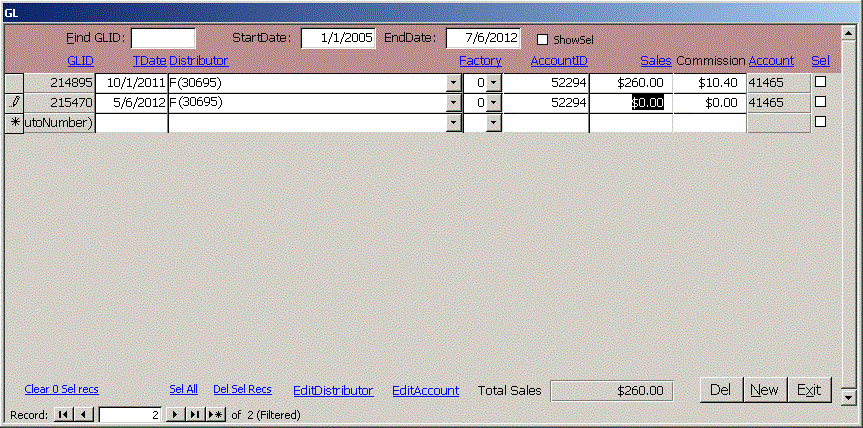Click record number box in navigation bar

pyautogui.click(x=130, y=415)
